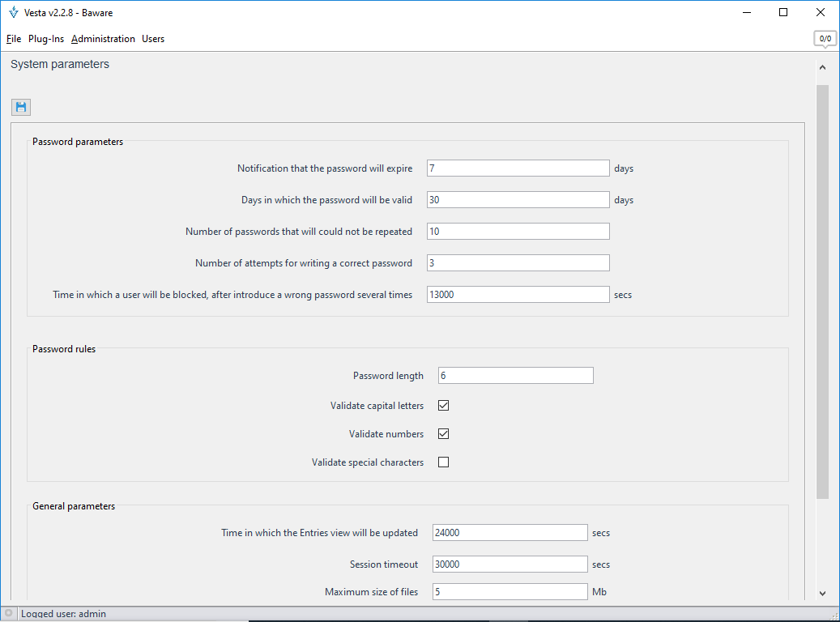Open the Users menu
840x622 pixels.
(153, 39)
